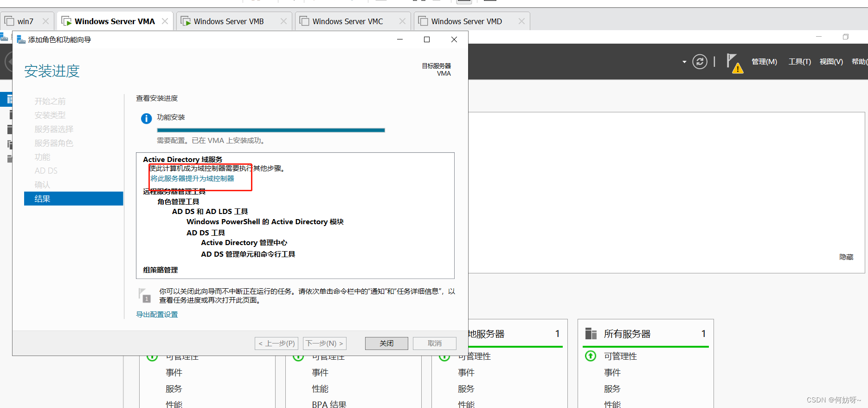This screenshot has width=868, height=408.
Task: Close the Windows Server VMC tab
Action: click(x=402, y=21)
